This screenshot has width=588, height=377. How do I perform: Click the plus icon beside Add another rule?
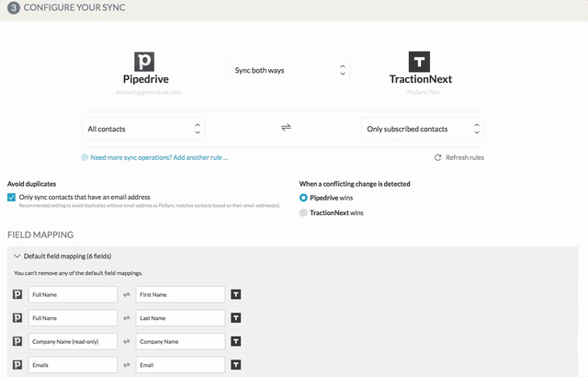point(85,157)
